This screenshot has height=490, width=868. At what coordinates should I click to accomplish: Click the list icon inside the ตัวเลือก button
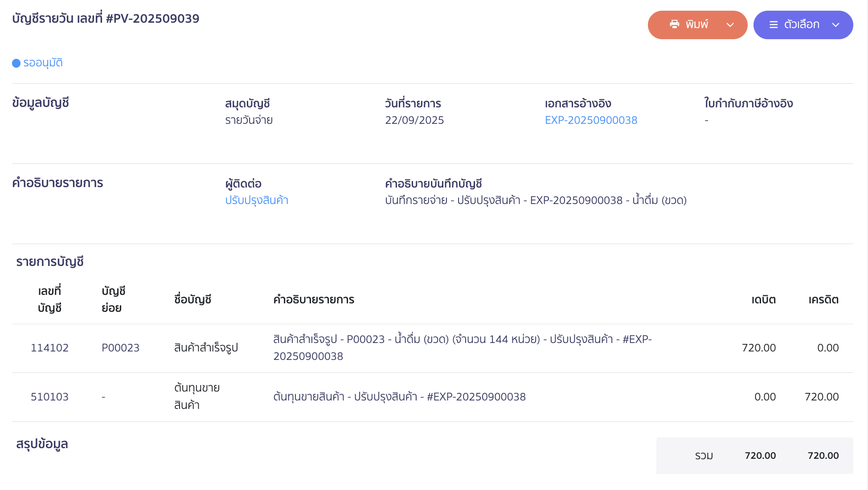click(774, 25)
